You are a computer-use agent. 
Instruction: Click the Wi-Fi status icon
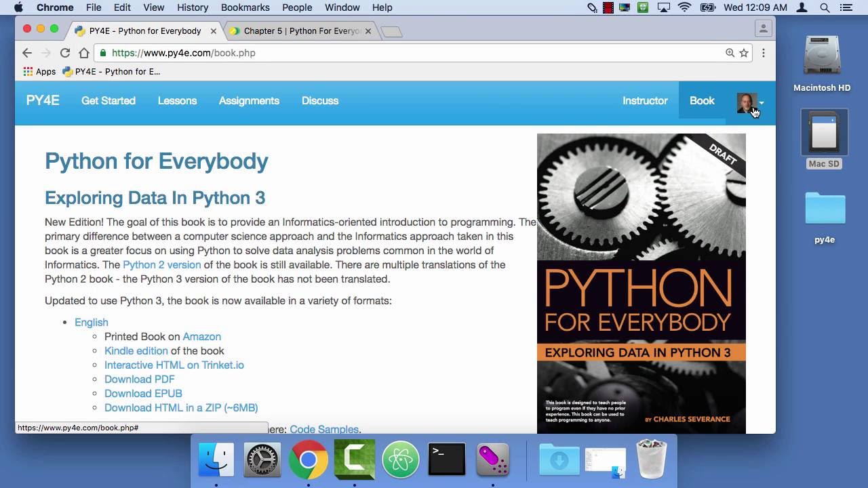685,7
